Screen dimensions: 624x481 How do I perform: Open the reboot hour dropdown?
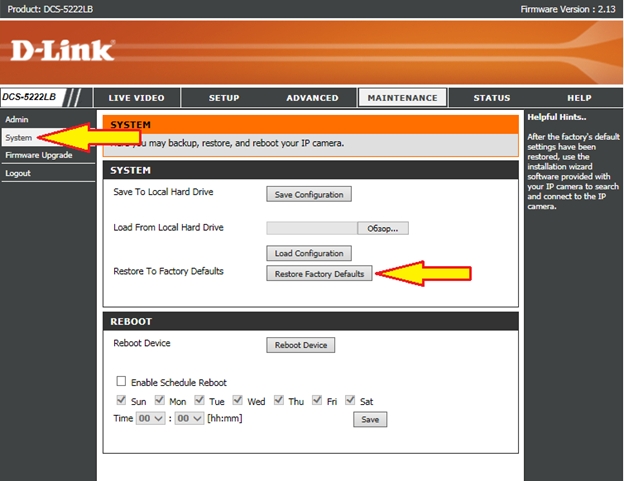pyautogui.click(x=149, y=418)
